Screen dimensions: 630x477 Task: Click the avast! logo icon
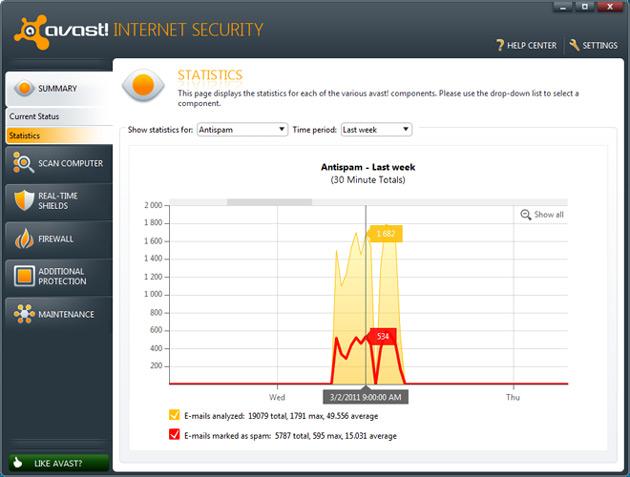30,32
